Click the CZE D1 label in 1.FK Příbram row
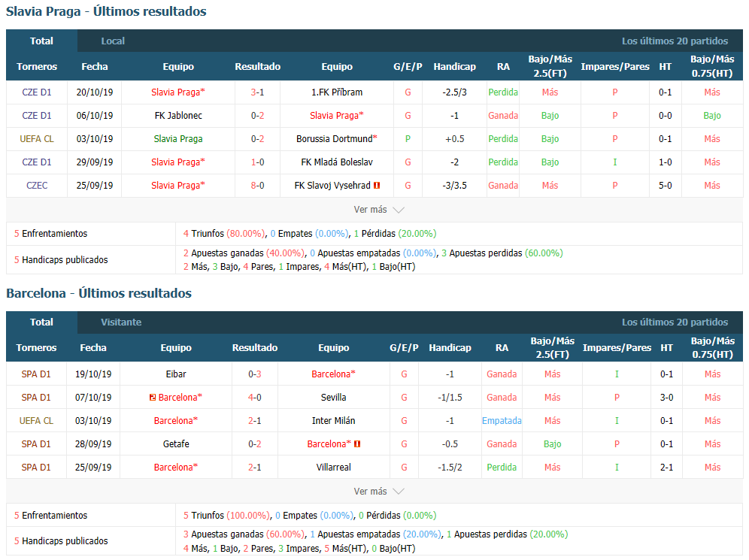749x560 pixels. pos(37,92)
